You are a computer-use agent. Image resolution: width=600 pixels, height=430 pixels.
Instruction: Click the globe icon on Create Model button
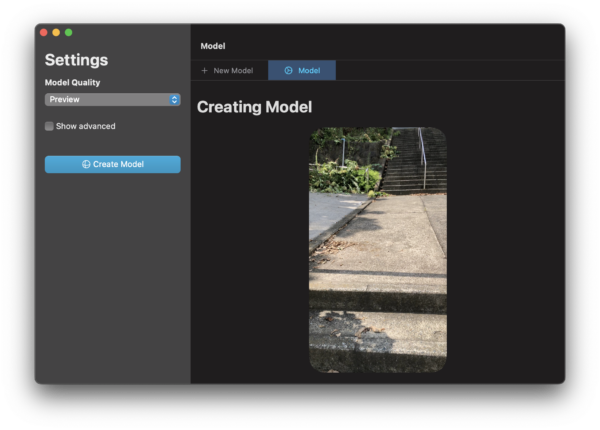click(x=86, y=164)
